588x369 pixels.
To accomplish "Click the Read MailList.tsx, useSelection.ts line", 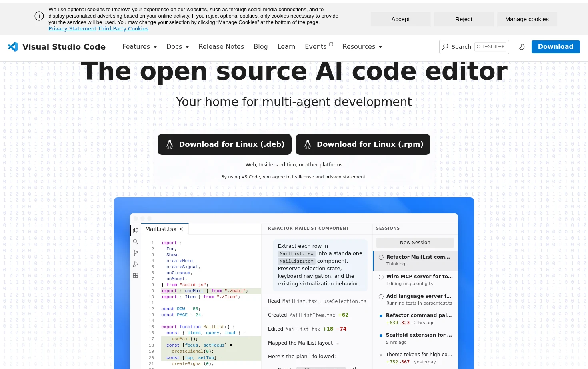I will (x=317, y=301).
